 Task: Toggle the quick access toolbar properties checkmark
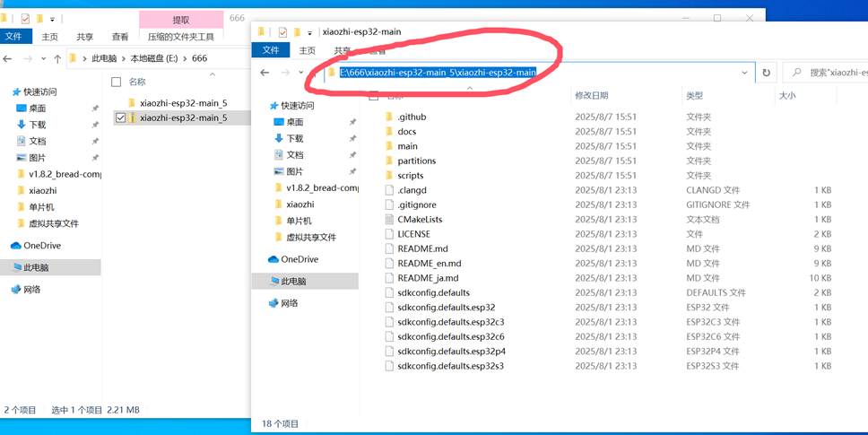click(x=282, y=31)
